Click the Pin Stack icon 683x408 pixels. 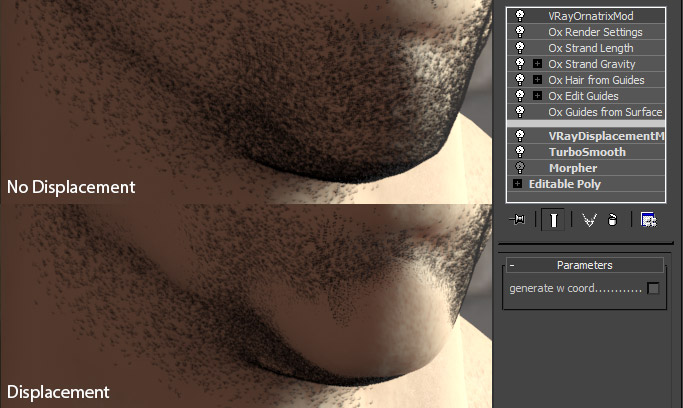tap(518, 220)
